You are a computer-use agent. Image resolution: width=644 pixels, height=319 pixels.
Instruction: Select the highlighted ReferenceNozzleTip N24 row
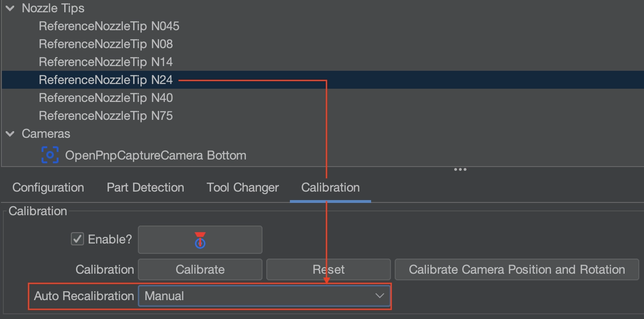click(x=106, y=80)
